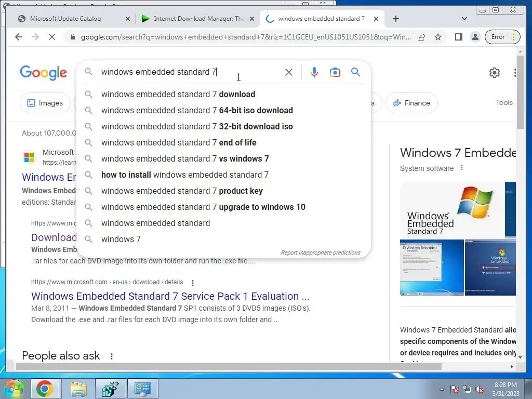Choose the 'end of life' suggestion
532x399 pixels.
coord(224,142)
